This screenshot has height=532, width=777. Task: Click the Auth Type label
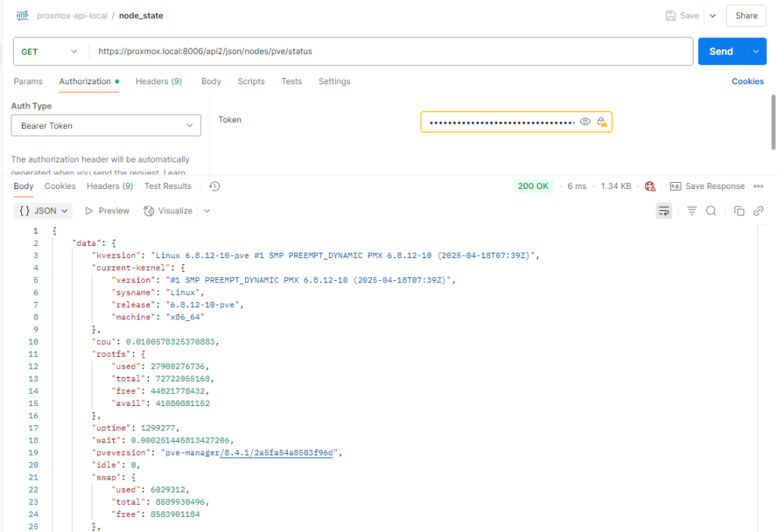31,106
